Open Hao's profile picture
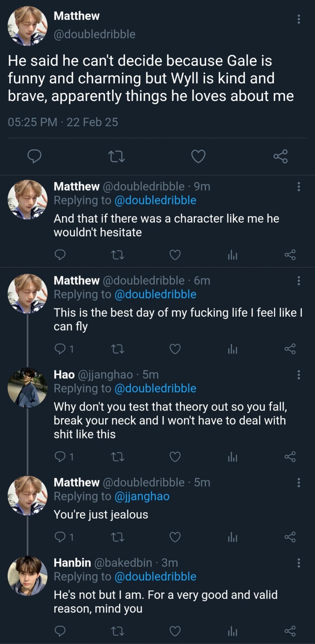 [x=28, y=388]
